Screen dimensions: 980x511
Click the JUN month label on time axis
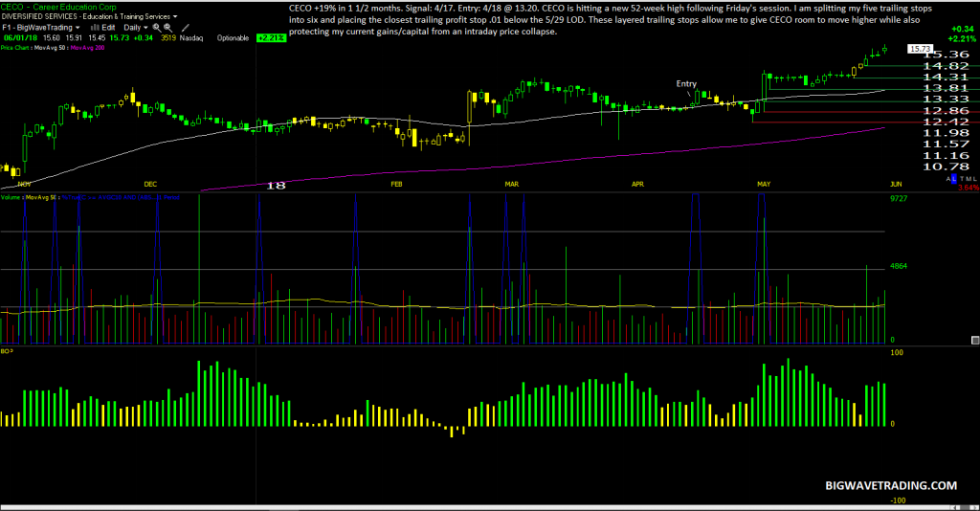pos(896,185)
